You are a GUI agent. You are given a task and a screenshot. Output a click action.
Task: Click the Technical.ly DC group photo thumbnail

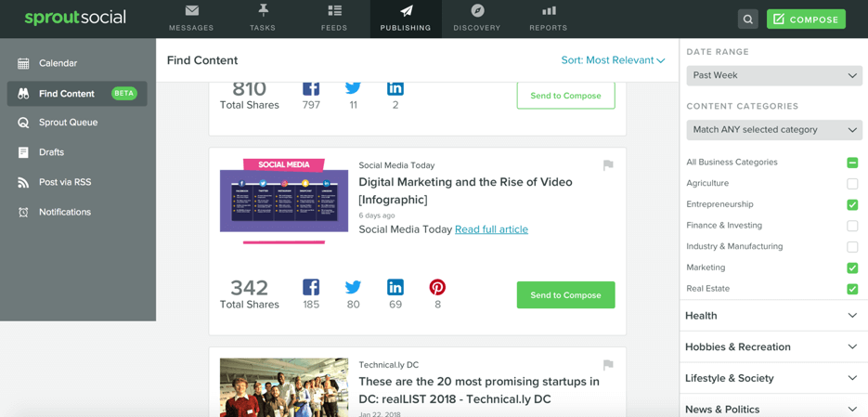pos(284,387)
